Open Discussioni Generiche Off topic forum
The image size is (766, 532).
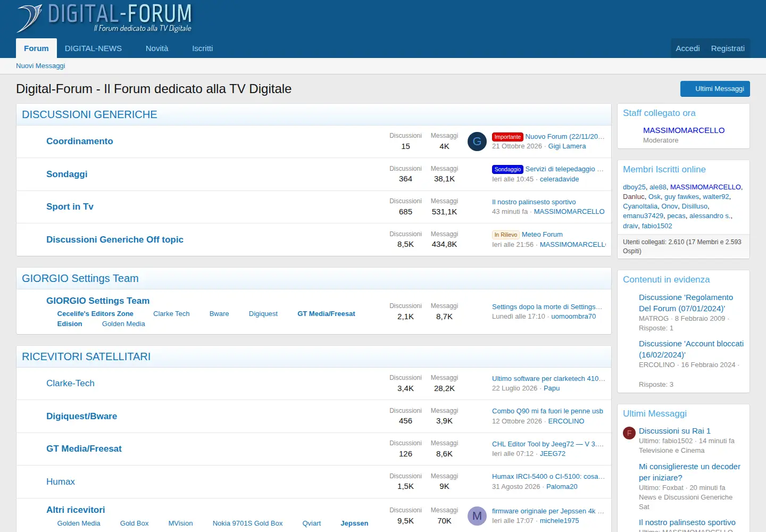[115, 239]
